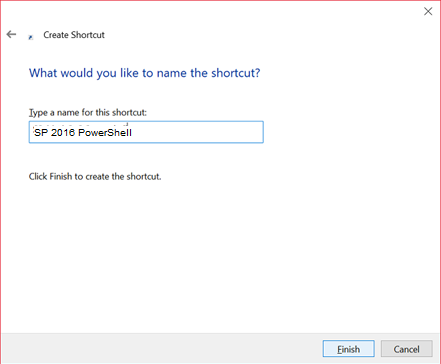
Task: Click the small shortcut icon beside the title
Action: (31, 37)
